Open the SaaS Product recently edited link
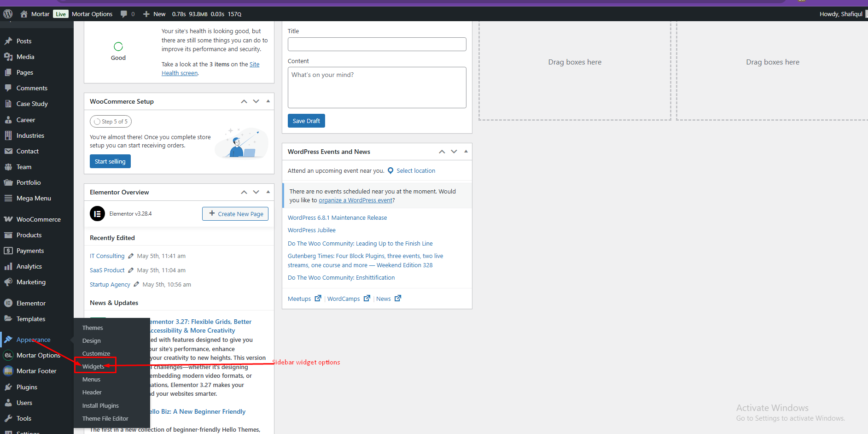 pyautogui.click(x=107, y=270)
